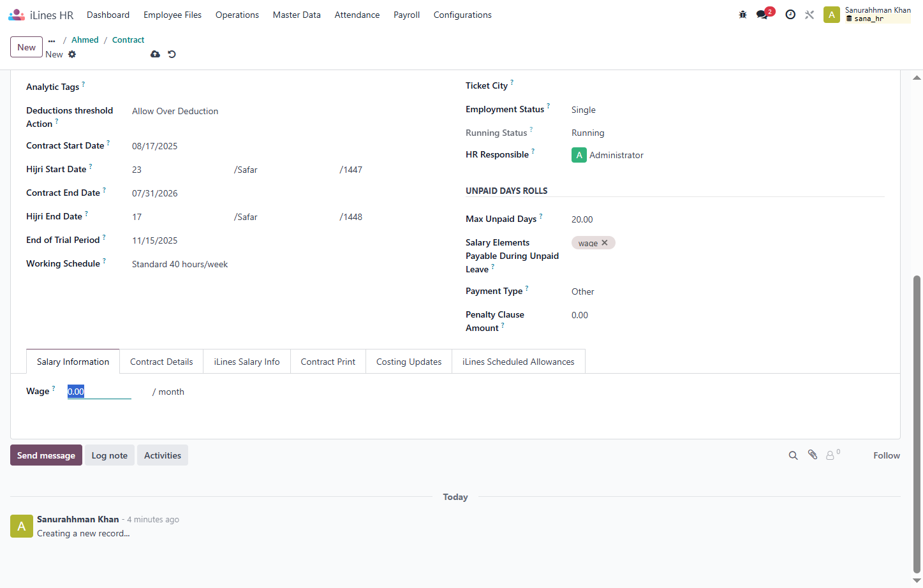Switch to the Contract Details tab

coord(161,362)
